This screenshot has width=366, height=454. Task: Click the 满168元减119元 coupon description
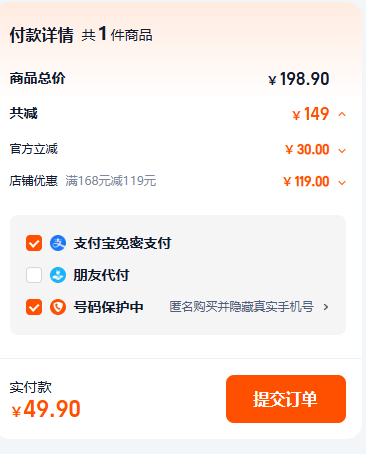coord(111,181)
